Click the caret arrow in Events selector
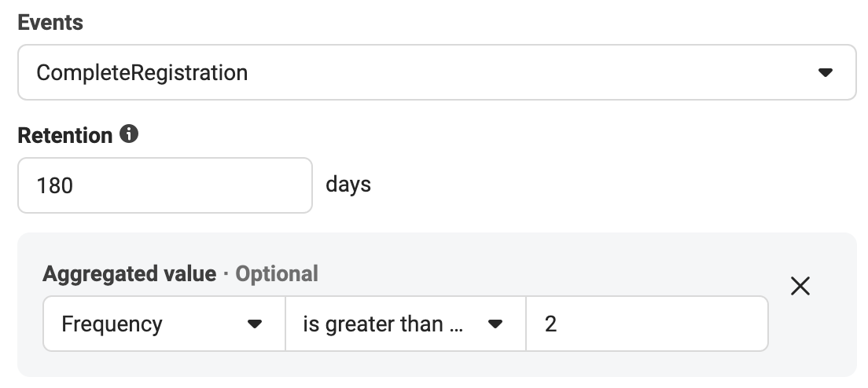 click(826, 72)
